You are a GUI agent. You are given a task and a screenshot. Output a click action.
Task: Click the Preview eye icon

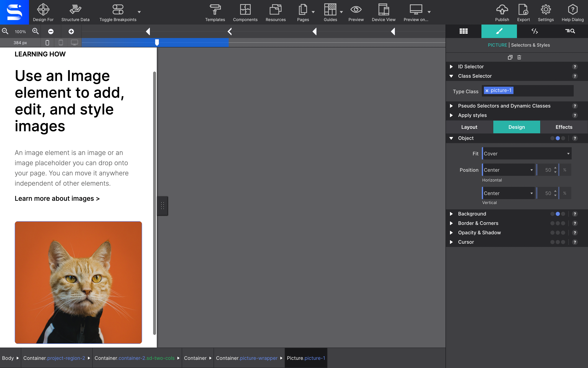(x=356, y=10)
